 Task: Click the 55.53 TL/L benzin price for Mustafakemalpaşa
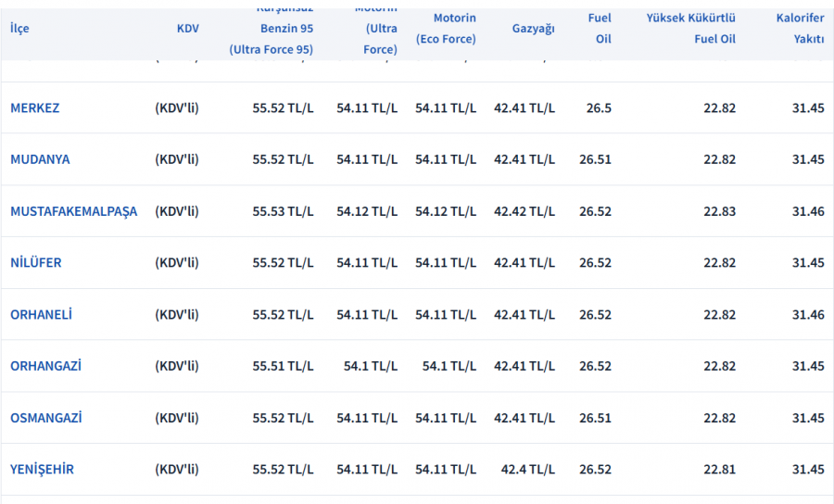point(283,211)
